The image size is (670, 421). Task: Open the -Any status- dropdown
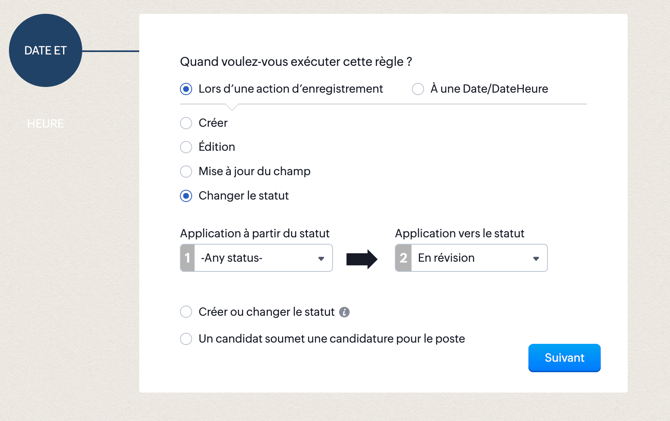(x=263, y=258)
